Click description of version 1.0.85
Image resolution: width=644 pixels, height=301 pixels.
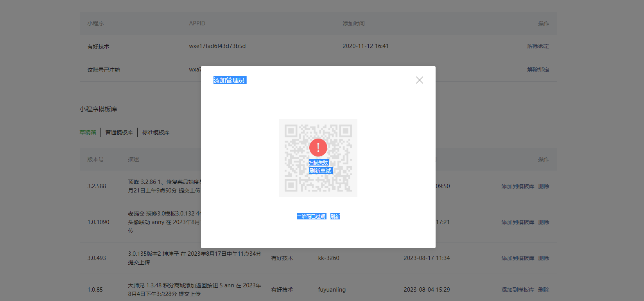click(x=195, y=290)
